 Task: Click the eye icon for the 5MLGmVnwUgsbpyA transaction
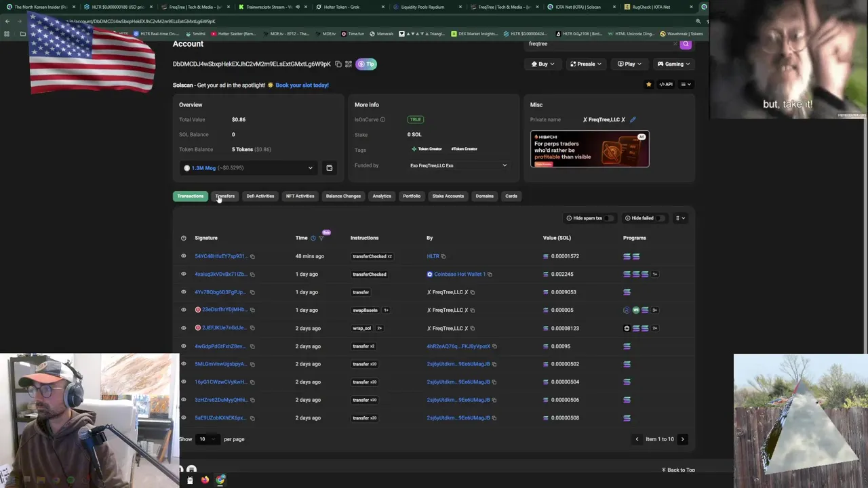[x=183, y=364]
